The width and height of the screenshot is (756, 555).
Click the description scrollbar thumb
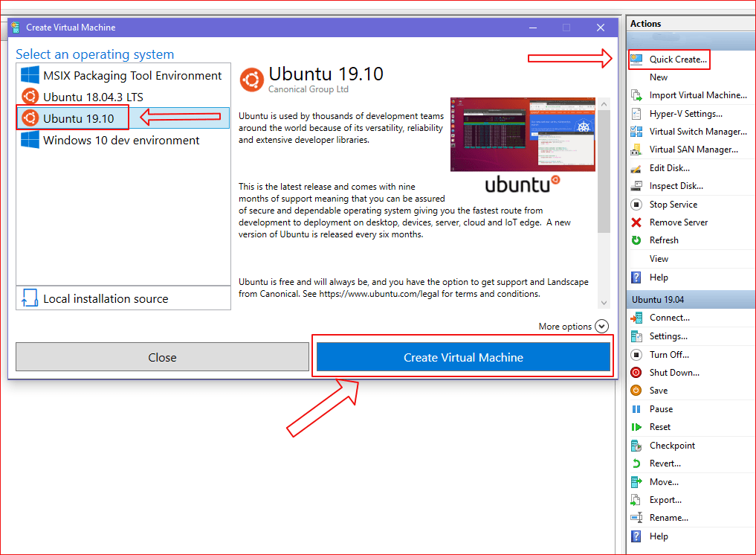[x=604, y=171]
